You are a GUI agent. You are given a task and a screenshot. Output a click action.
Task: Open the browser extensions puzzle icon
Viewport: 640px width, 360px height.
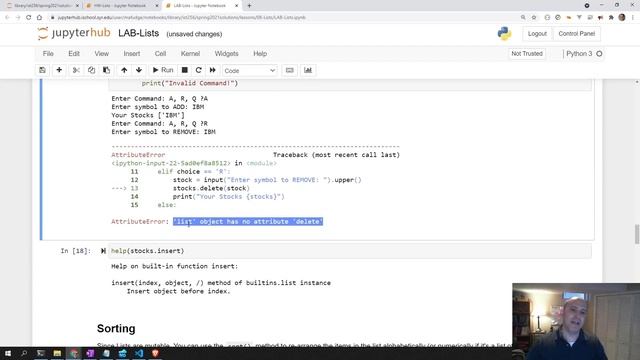tap(611, 18)
